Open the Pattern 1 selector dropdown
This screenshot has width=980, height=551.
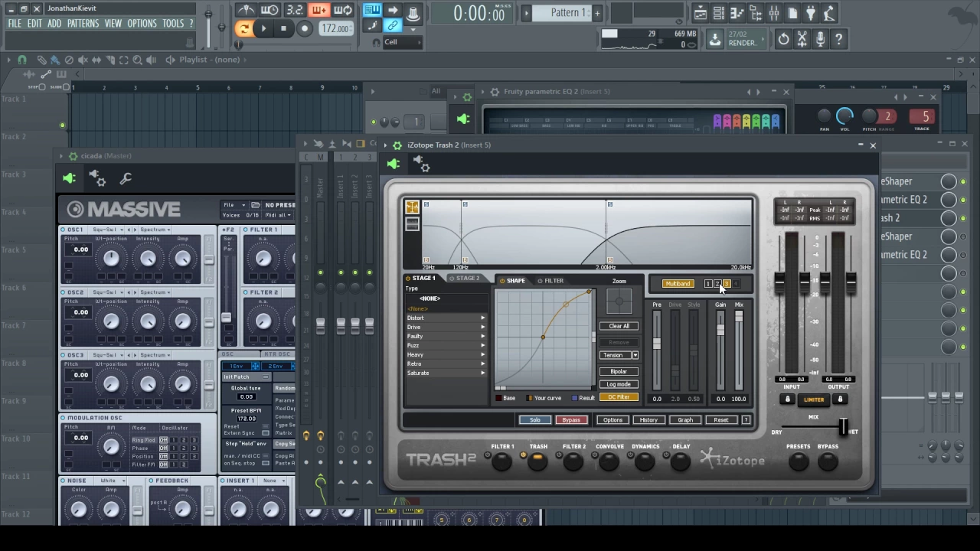coord(567,12)
